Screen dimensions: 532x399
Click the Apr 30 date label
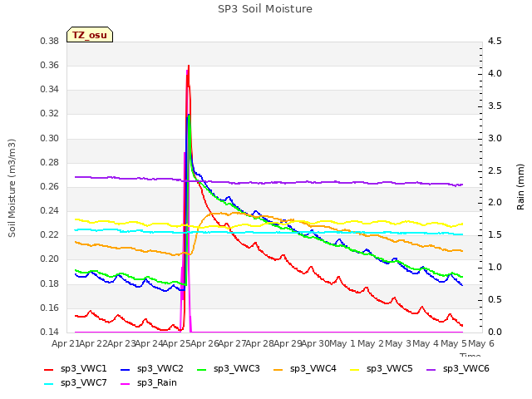tap(316, 344)
